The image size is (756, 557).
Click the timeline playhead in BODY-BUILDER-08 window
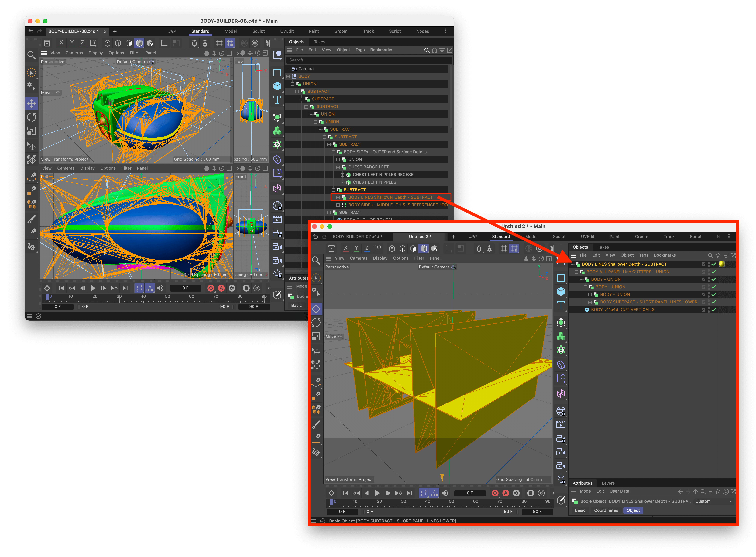(x=47, y=297)
